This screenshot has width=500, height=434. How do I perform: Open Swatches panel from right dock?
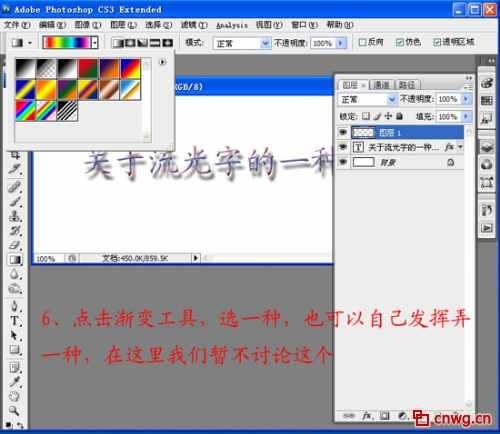(x=486, y=100)
